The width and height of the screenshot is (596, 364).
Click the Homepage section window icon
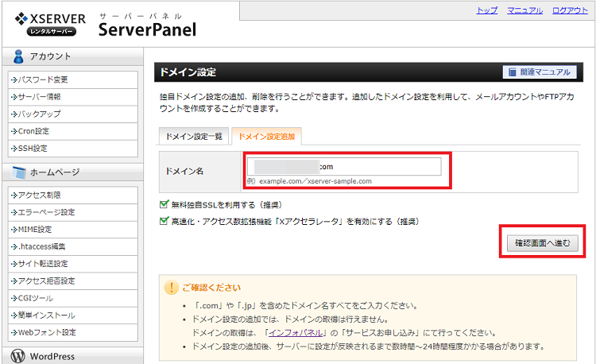coord(18,172)
